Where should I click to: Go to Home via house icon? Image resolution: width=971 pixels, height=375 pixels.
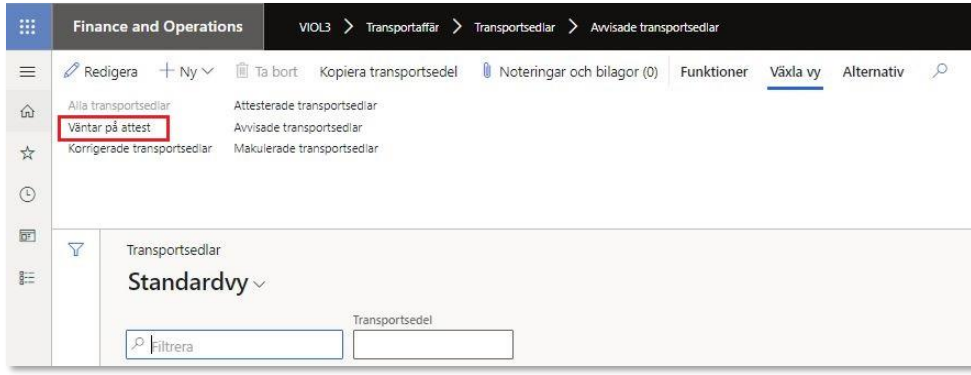[x=28, y=112]
